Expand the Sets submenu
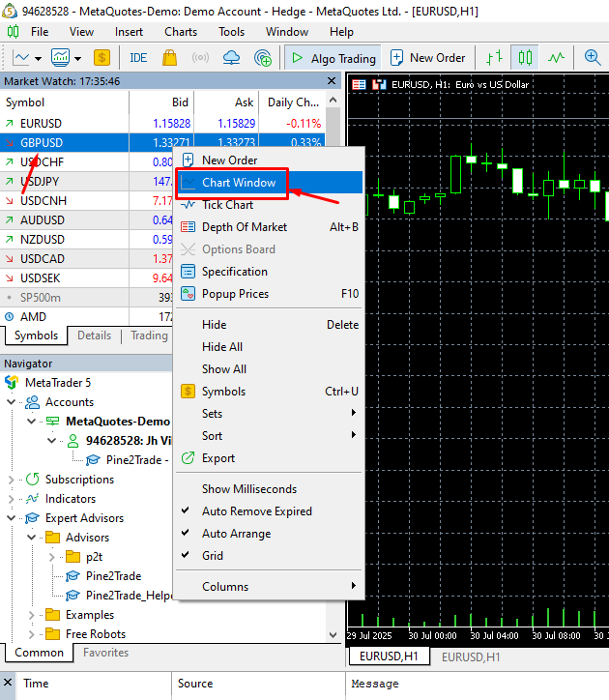The width and height of the screenshot is (609, 700). tap(270, 414)
